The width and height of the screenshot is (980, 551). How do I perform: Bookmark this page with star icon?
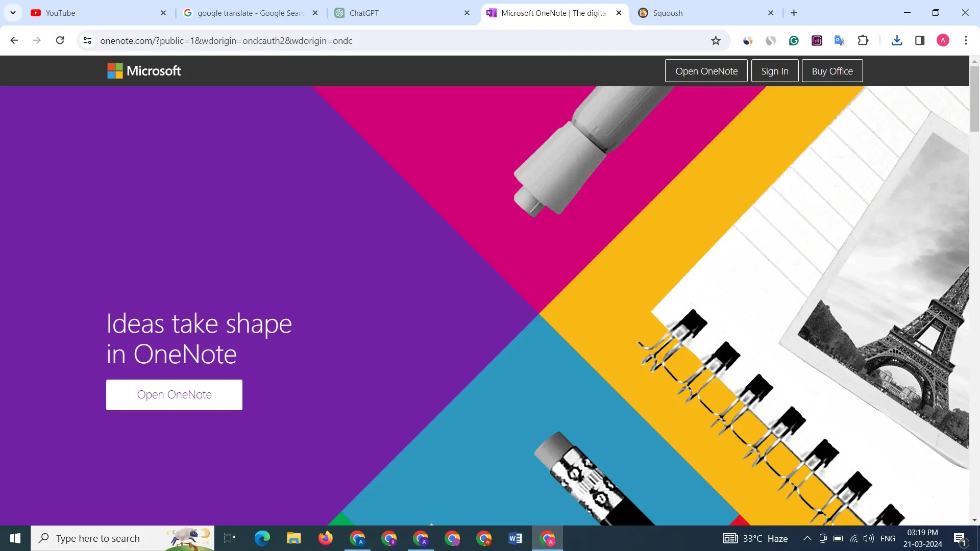716,40
